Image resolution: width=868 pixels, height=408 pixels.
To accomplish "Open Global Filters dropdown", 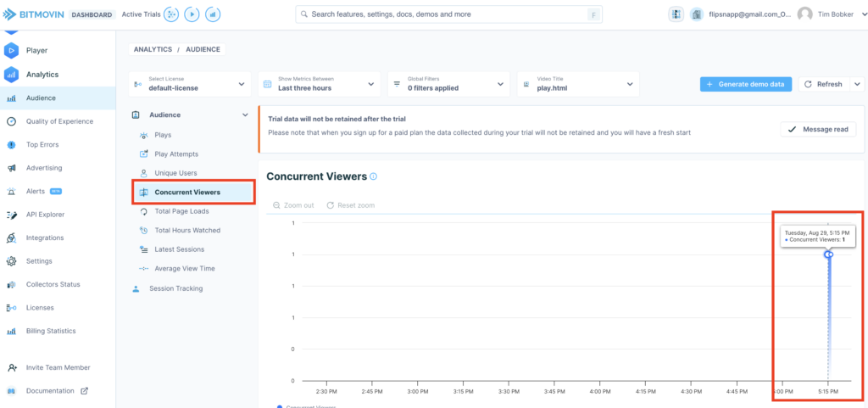I will point(448,84).
